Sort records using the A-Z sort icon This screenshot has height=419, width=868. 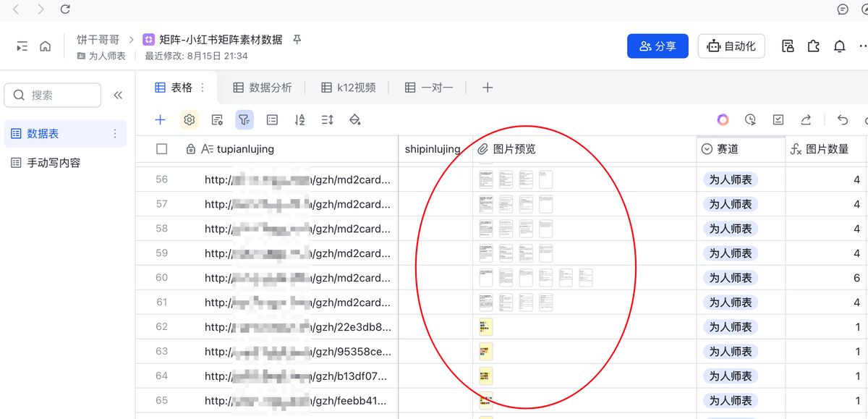[299, 119]
